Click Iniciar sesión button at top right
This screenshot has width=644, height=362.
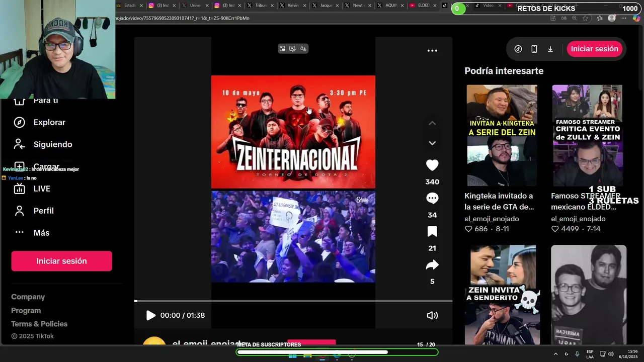point(595,49)
